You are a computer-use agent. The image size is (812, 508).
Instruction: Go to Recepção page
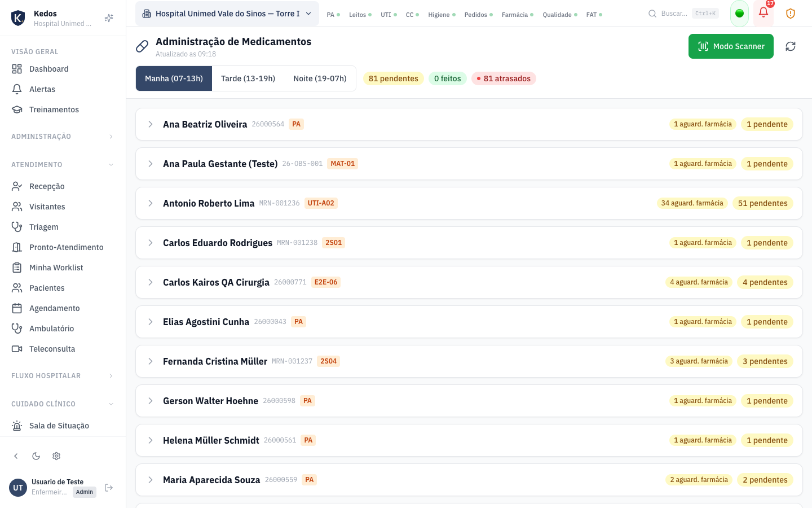[63, 186]
